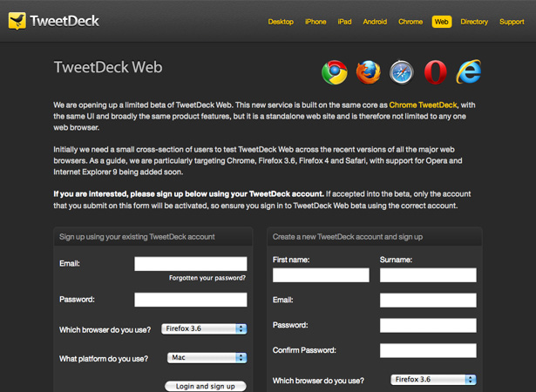Focus the Surname field
The image size is (536, 392).
[428, 275]
